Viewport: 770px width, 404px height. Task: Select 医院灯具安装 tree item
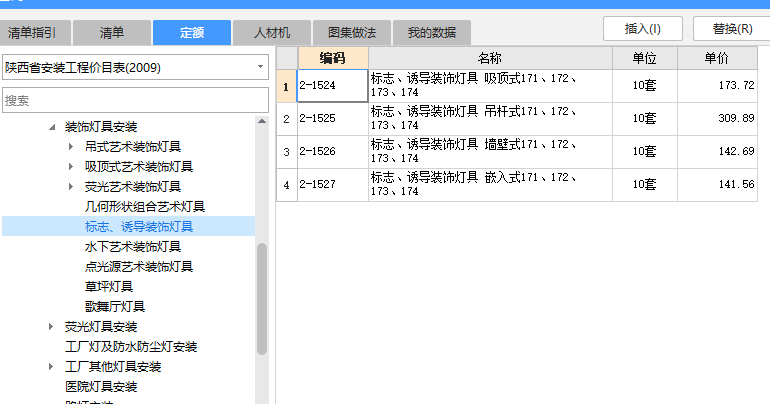(x=101, y=387)
